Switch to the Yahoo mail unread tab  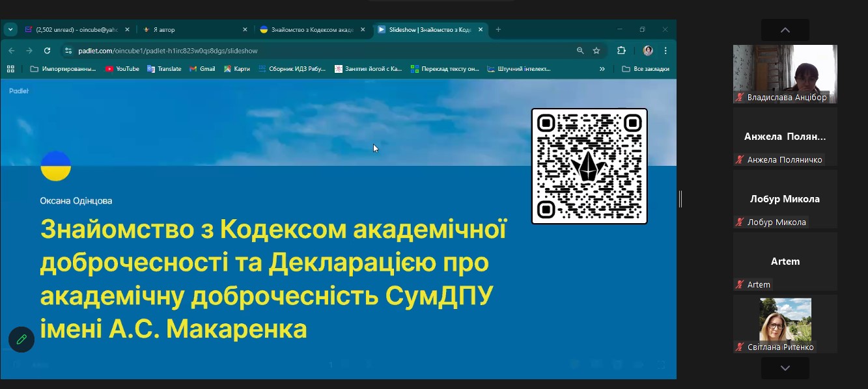(72, 30)
